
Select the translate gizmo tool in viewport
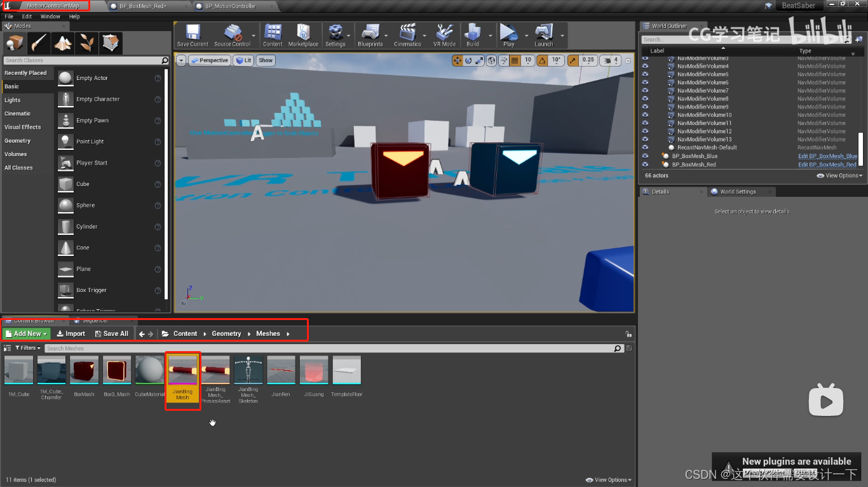(458, 60)
